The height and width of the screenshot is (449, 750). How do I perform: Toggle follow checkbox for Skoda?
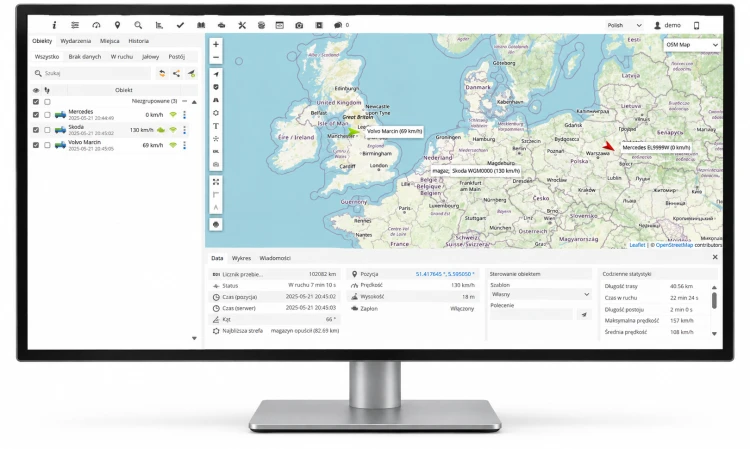[47, 130]
